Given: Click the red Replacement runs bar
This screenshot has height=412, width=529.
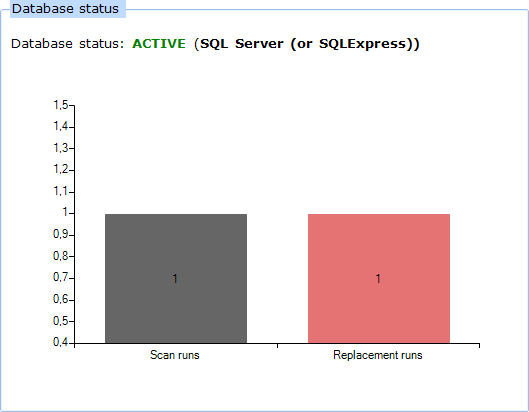Looking at the screenshot, I should point(379,279).
